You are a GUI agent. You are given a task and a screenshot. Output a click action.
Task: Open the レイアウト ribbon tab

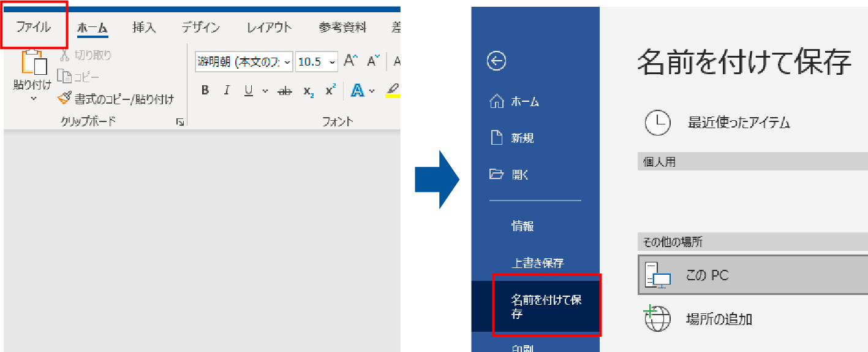(269, 27)
